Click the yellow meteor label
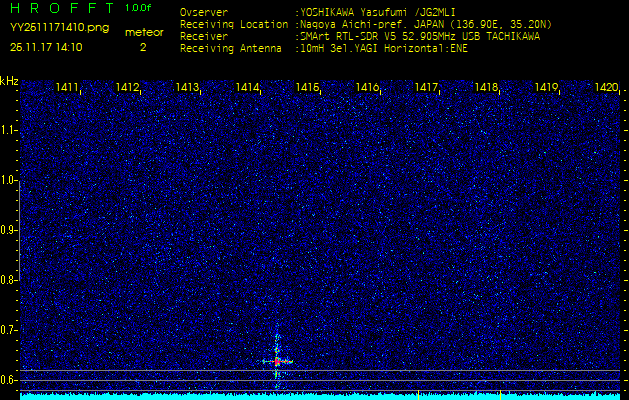This screenshot has height=400, width=629. [143, 32]
